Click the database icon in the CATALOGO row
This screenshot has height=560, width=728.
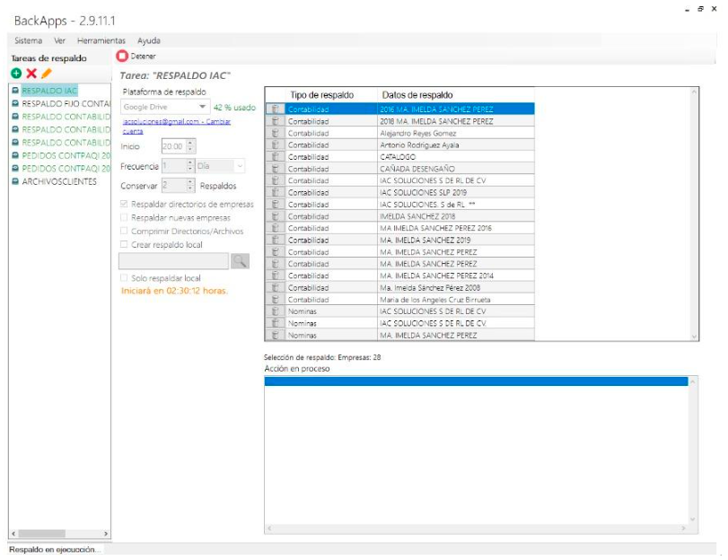276,156
